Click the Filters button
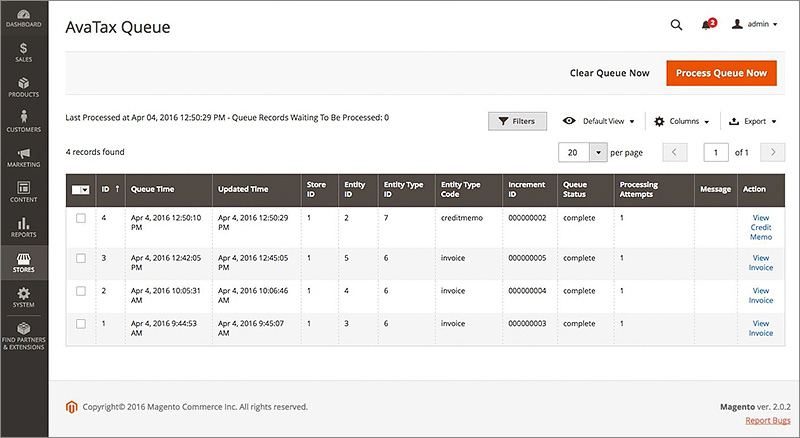This screenshot has height=438, width=800. (x=517, y=121)
